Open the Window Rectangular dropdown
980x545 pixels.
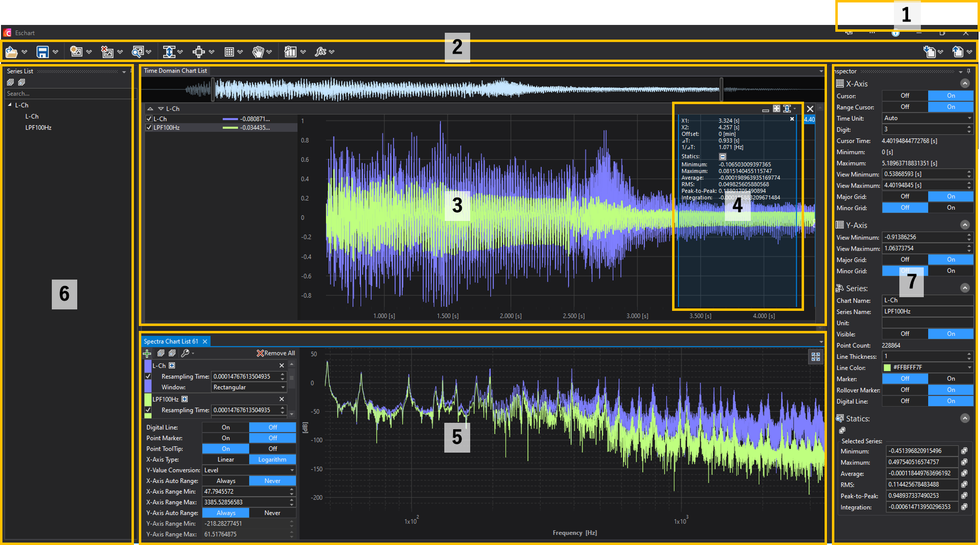pyautogui.click(x=249, y=387)
